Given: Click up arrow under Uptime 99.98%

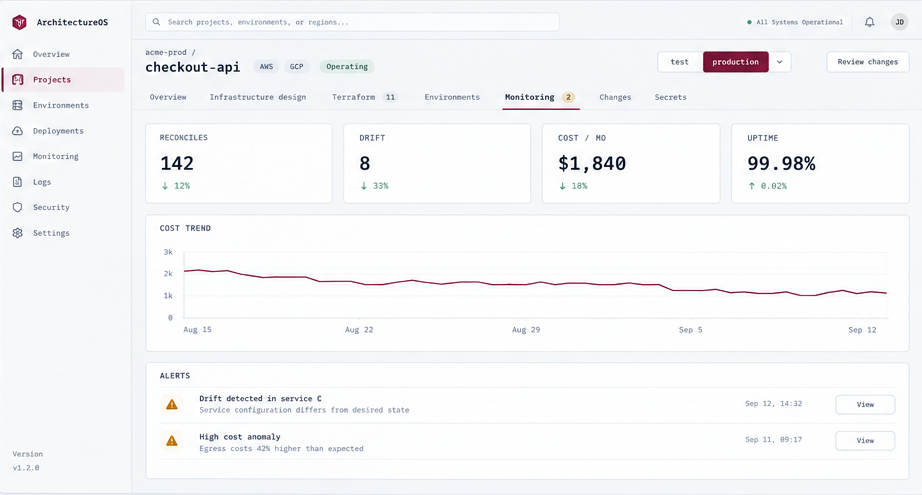Looking at the screenshot, I should 752,186.
